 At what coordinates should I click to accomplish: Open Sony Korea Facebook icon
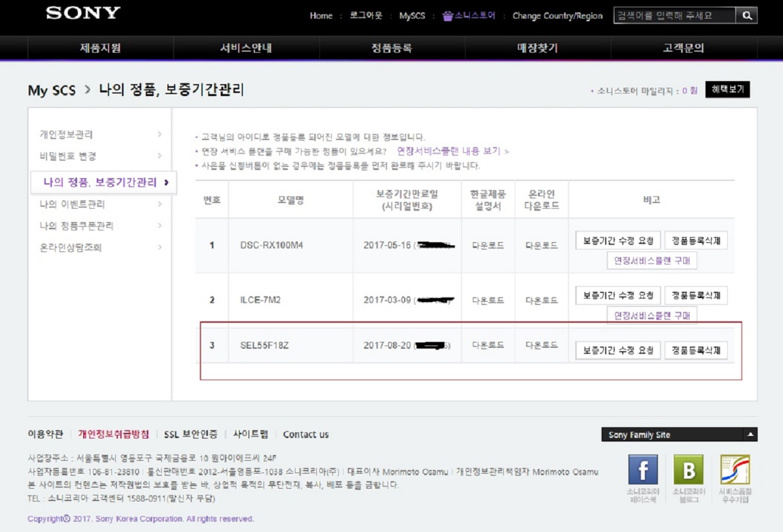click(x=643, y=470)
